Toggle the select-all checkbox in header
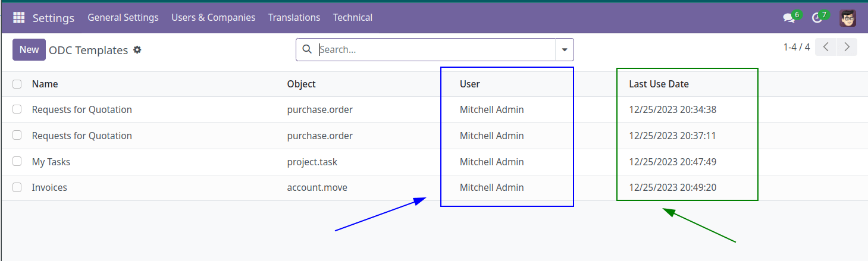This screenshot has width=868, height=261. 17,84
